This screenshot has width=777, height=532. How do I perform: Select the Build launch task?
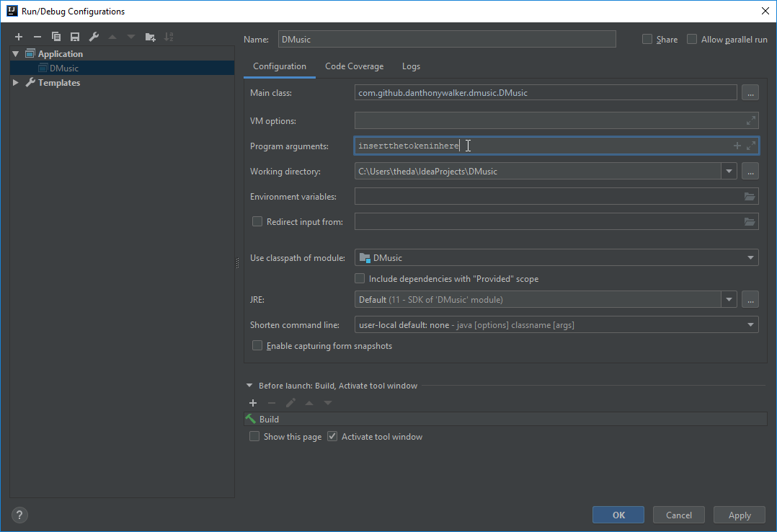[505, 419]
